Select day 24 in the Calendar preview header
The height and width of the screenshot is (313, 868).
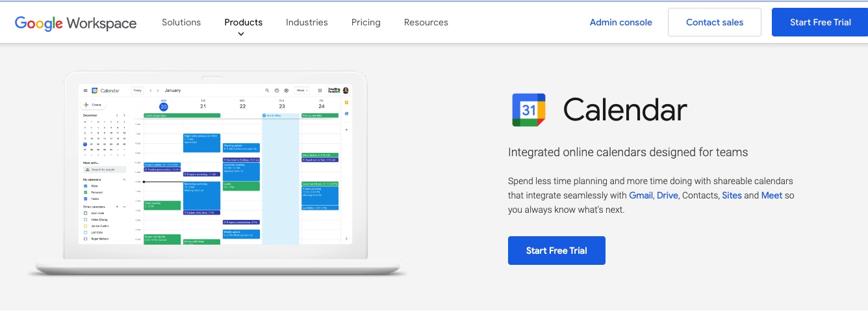pyautogui.click(x=322, y=106)
